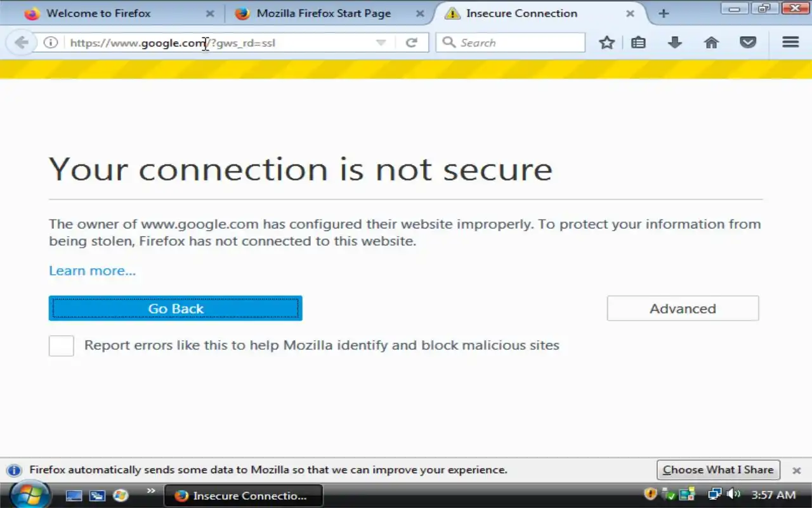Enable the report errors to Mozilla checkbox
812x508 pixels.
pos(62,345)
